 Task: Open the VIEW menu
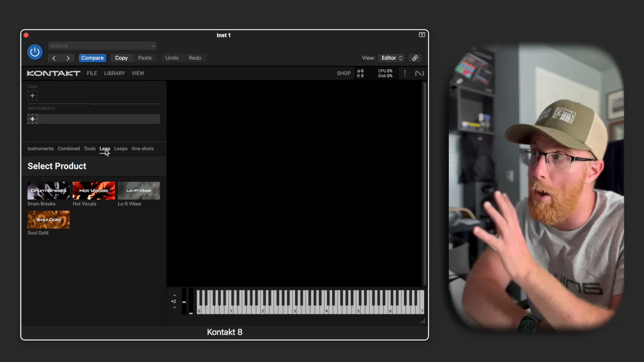pyautogui.click(x=138, y=73)
